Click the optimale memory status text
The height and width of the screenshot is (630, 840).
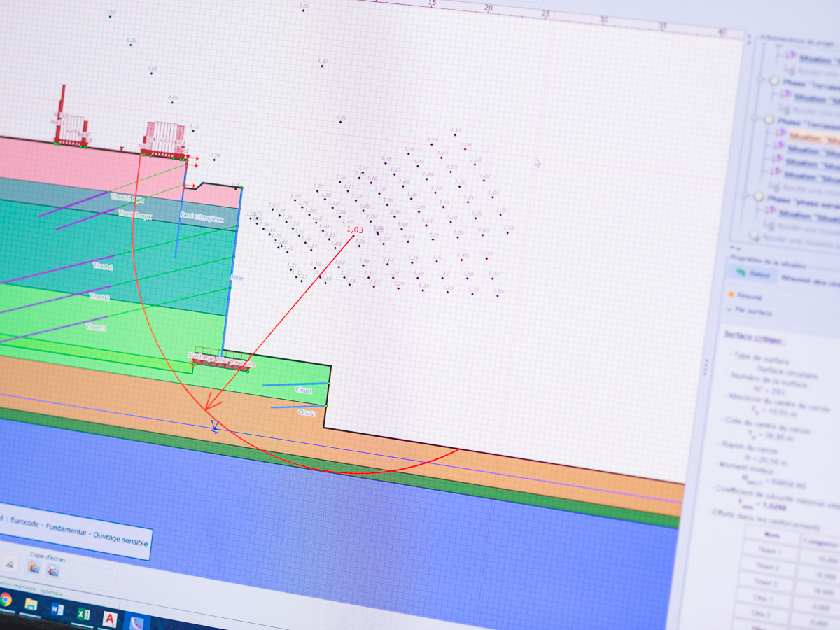pos(53,592)
